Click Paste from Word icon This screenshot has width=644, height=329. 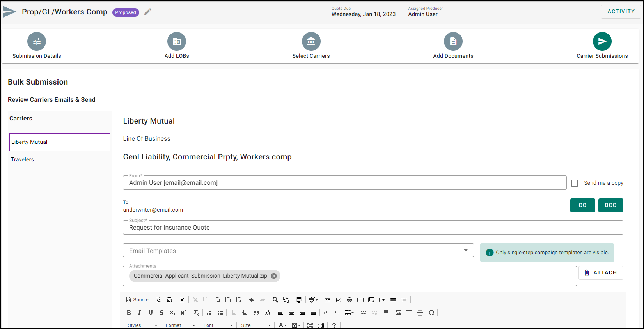(x=239, y=300)
